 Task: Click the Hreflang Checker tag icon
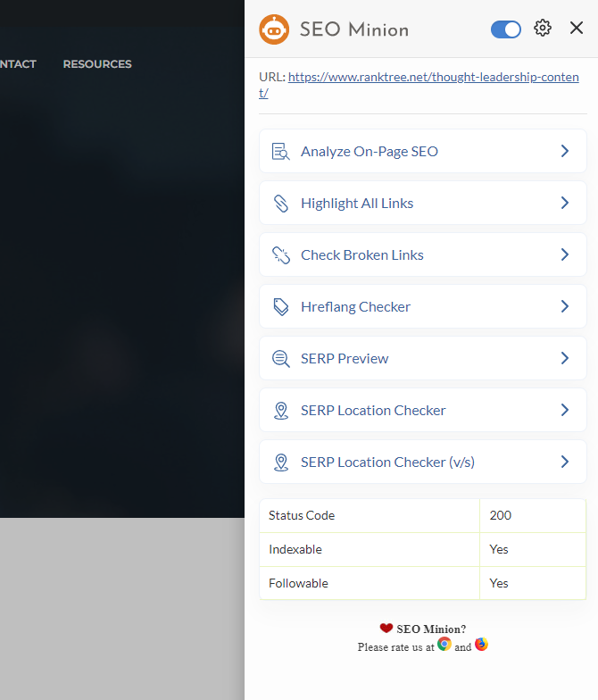[280, 307]
